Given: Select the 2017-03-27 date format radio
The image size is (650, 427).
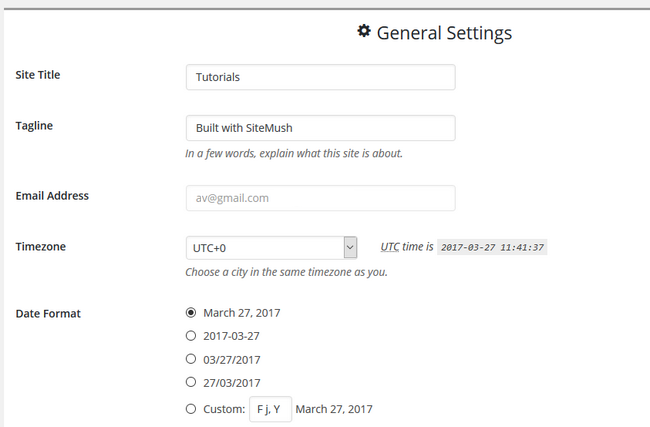Looking at the screenshot, I should pyautogui.click(x=191, y=336).
